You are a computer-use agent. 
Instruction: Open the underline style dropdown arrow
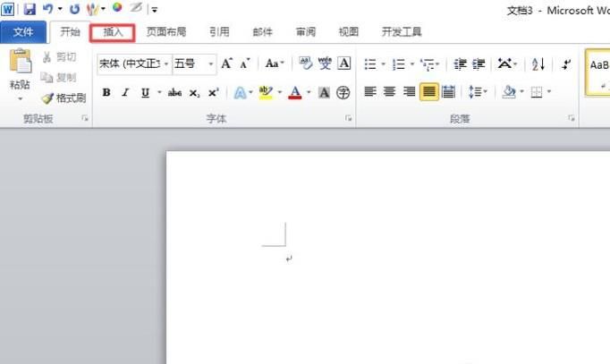(x=159, y=92)
